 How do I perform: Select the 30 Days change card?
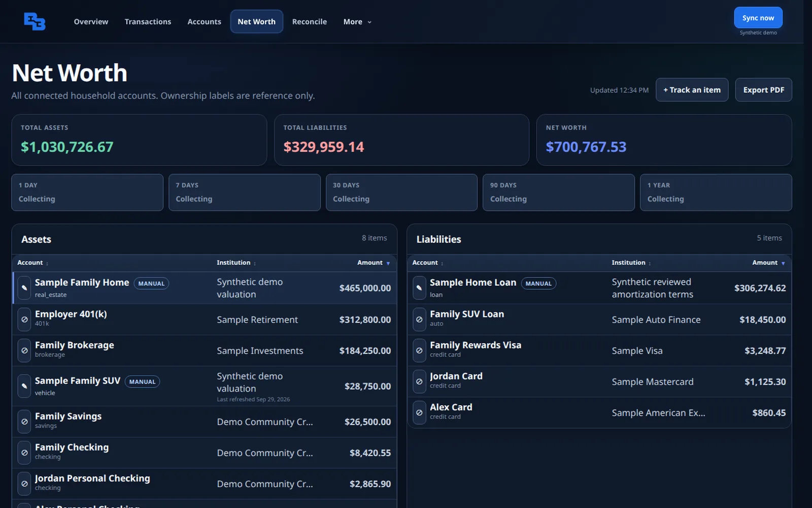pyautogui.click(x=401, y=193)
